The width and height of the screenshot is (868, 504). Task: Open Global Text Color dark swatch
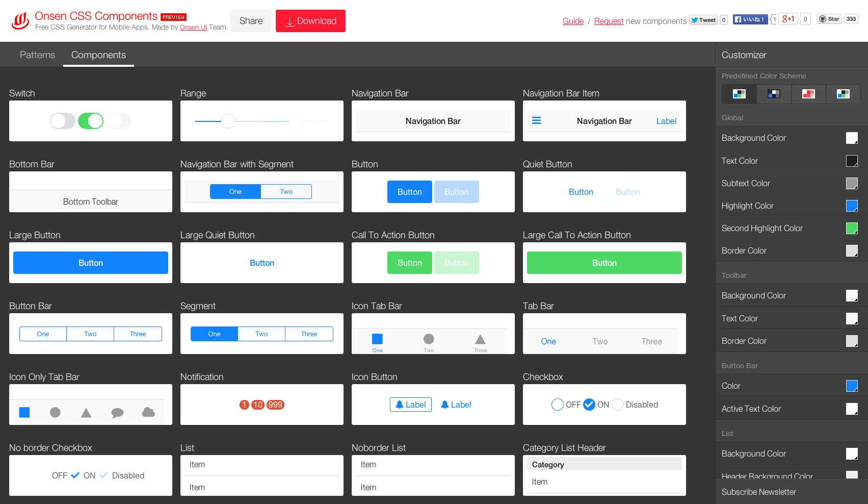pos(851,161)
